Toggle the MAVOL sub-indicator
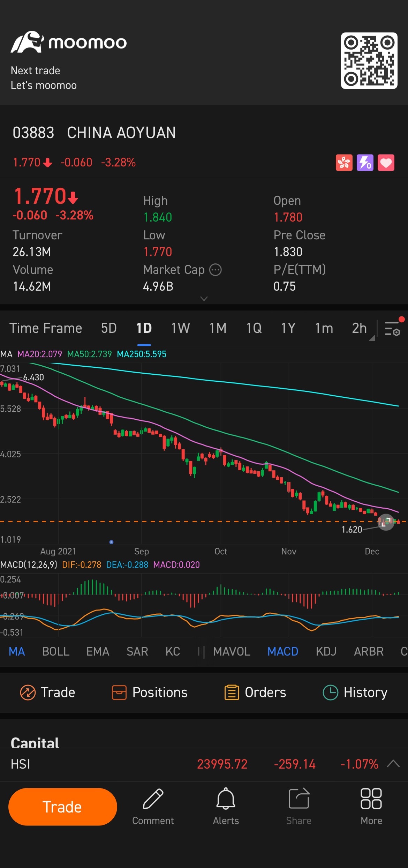Viewport: 408px width, 868px height. [232, 651]
